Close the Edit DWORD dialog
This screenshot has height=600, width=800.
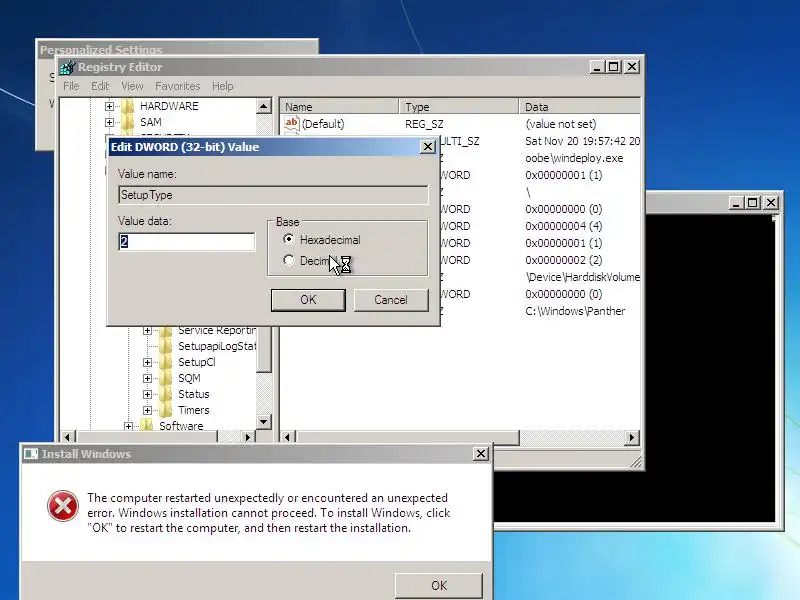tap(428, 147)
